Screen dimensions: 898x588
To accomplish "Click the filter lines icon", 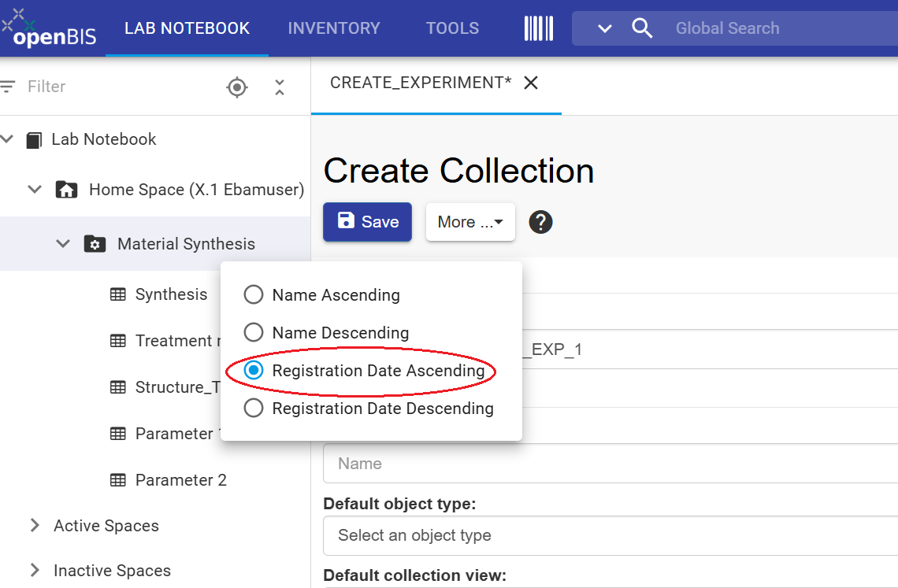I will tap(7, 87).
